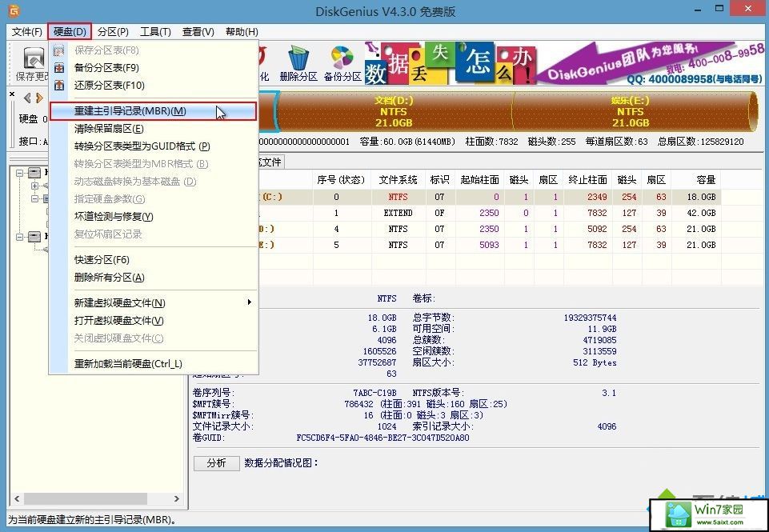
Task: Click the orange forward arrow above the disk label
Action: pyautogui.click(x=39, y=98)
